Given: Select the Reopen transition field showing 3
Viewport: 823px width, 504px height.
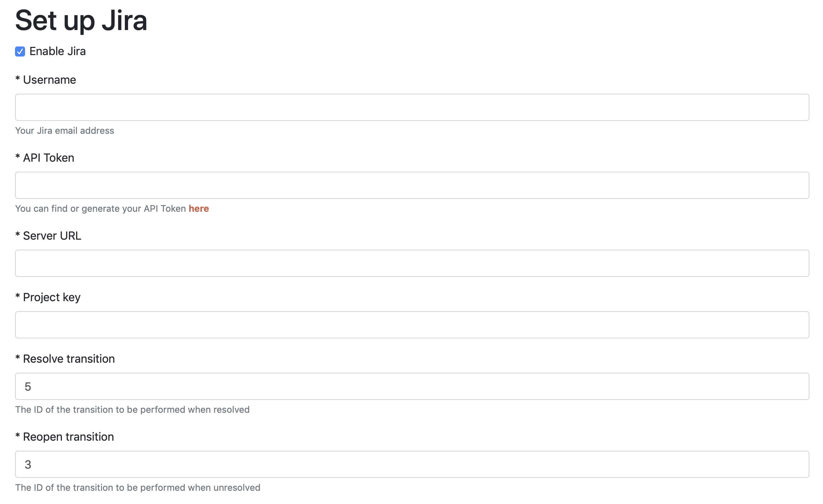Looking at the screenshot, I should [411, 464].
